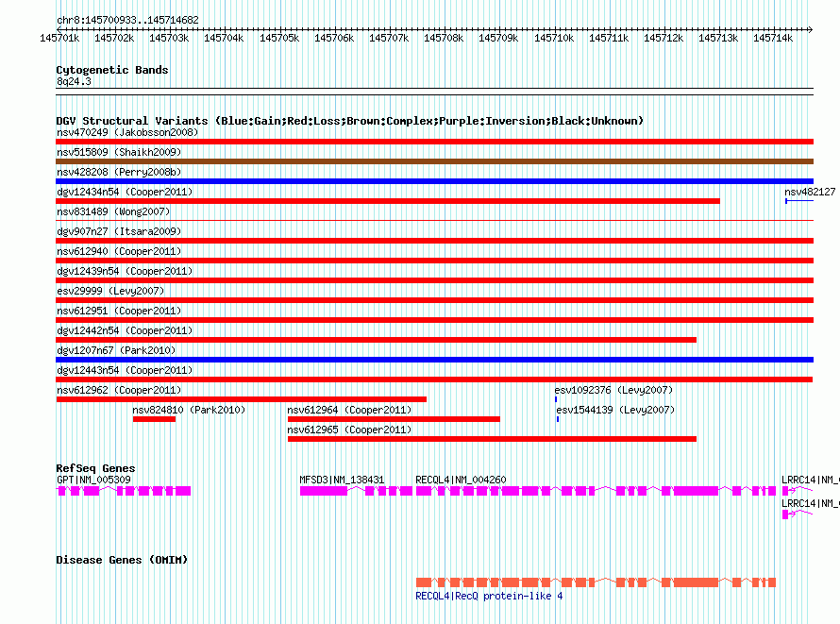Image resolution: width=840 pixels, height=624 pixels.
Task: Click the GPT|NM_005309 gene label
Action: point(93,480)
